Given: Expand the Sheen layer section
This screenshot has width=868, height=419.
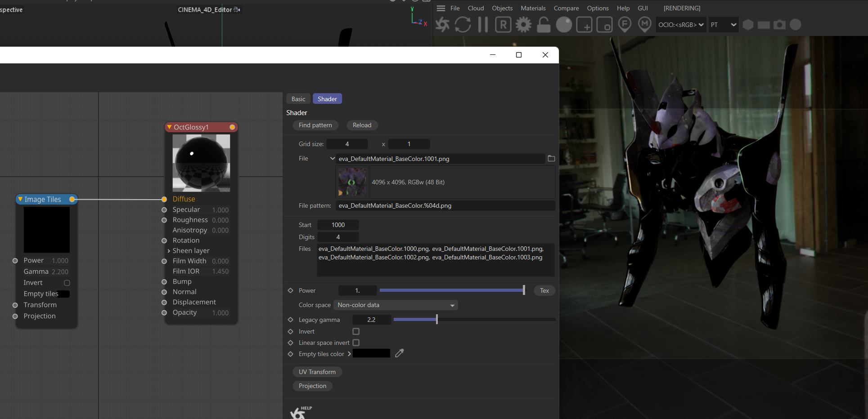Looking at the screenshot, I should [x=169, y=251].
